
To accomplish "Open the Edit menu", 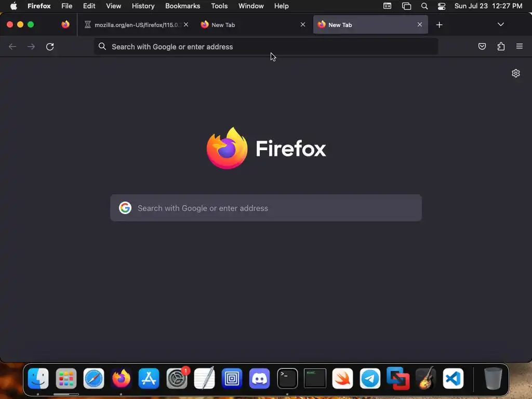I will pos(89,6).
